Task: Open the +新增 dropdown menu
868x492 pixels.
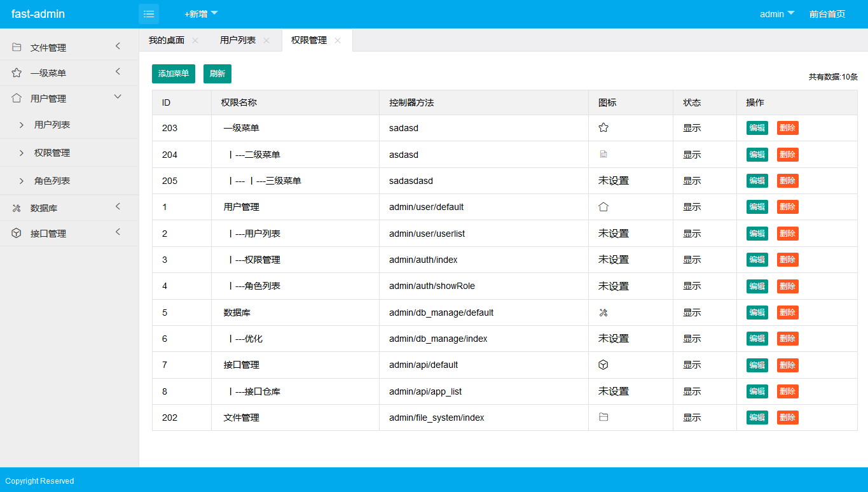Action: [x=201, y=14]
